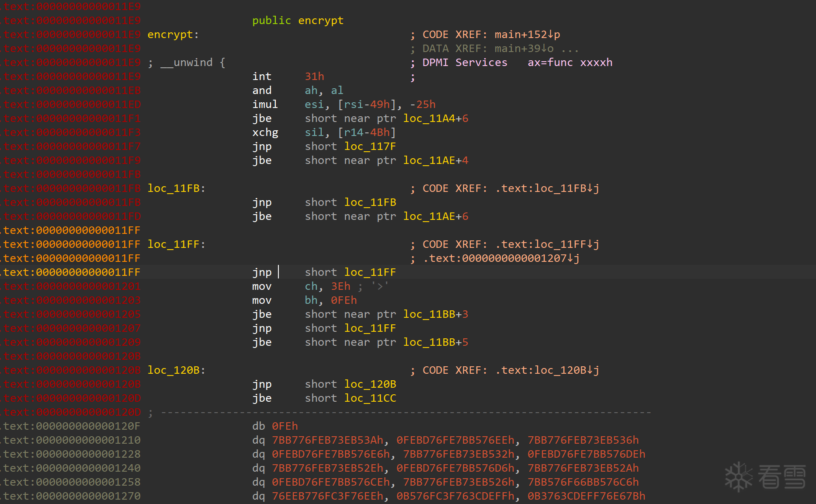The image size is (816, 504).
Task: Select the value "7BB776FEB73EB536h"
Action: [x=583, y=440]
